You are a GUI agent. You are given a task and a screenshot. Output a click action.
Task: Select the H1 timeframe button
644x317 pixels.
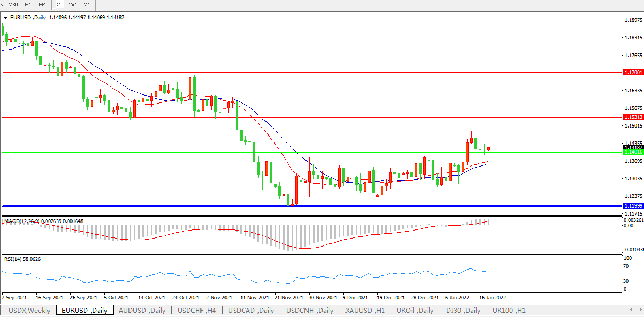(28, 4)
